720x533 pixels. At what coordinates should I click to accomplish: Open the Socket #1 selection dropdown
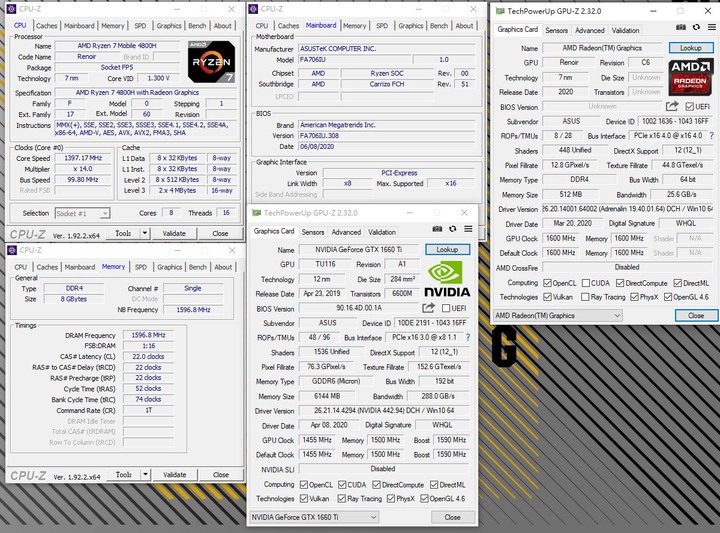82,213
